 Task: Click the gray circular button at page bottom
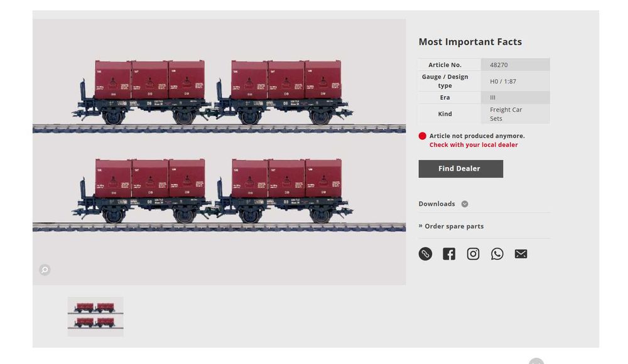536,361
